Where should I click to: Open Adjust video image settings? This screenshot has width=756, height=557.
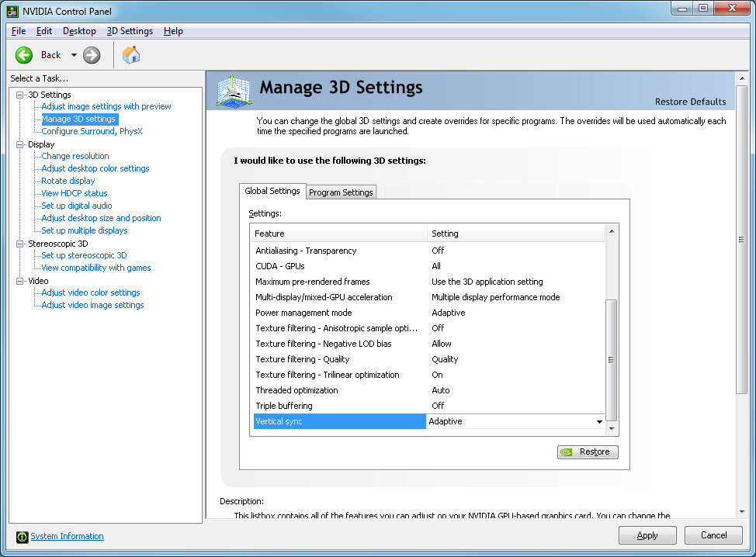(x=92, y=305)
